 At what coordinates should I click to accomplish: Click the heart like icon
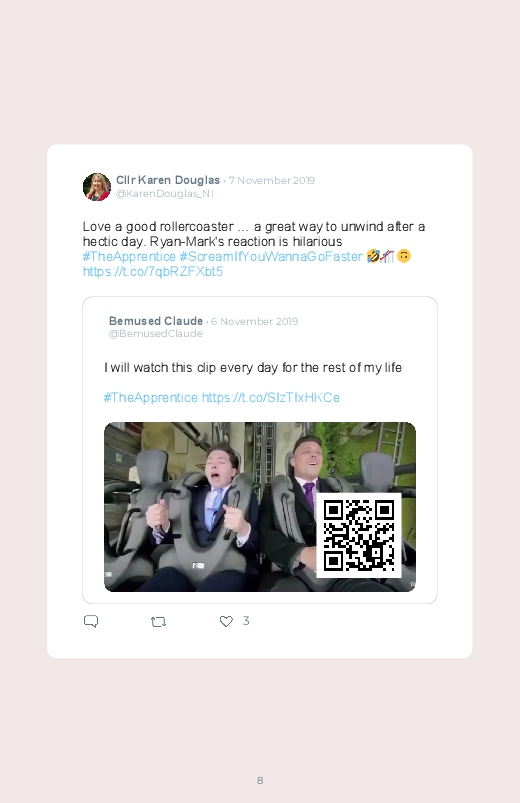[226, 621]
